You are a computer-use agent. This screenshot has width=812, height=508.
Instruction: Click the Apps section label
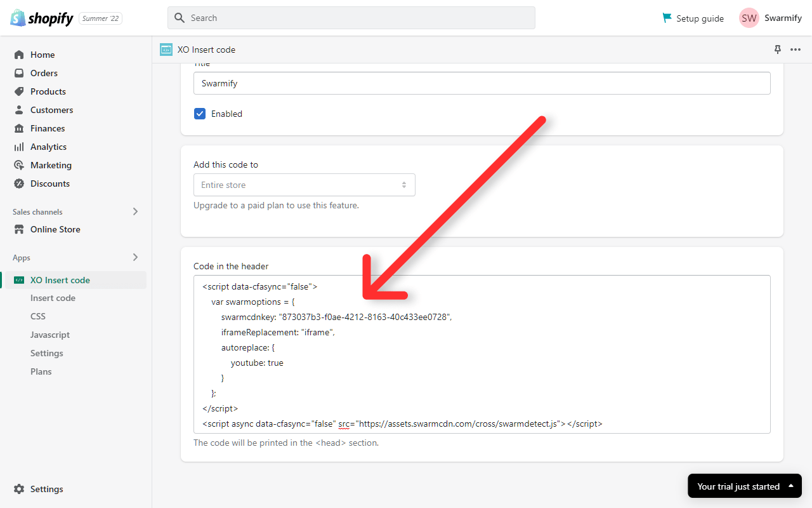(x=22, y=258)
